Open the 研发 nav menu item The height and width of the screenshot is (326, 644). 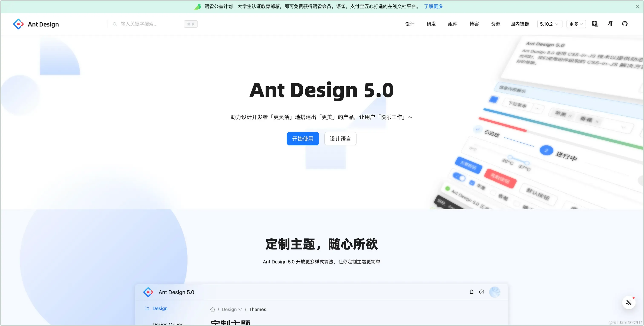pyautogui.click(x=431, y=24)
